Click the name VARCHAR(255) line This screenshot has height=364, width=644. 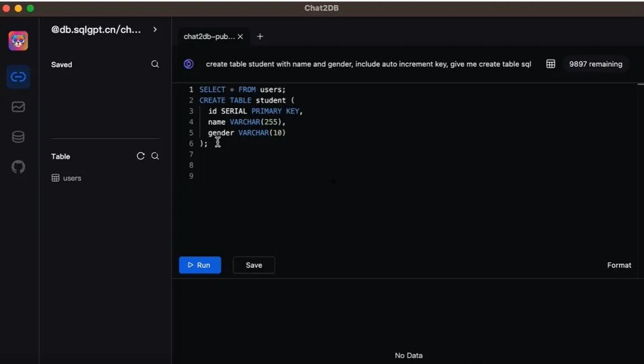click(246, 122)
